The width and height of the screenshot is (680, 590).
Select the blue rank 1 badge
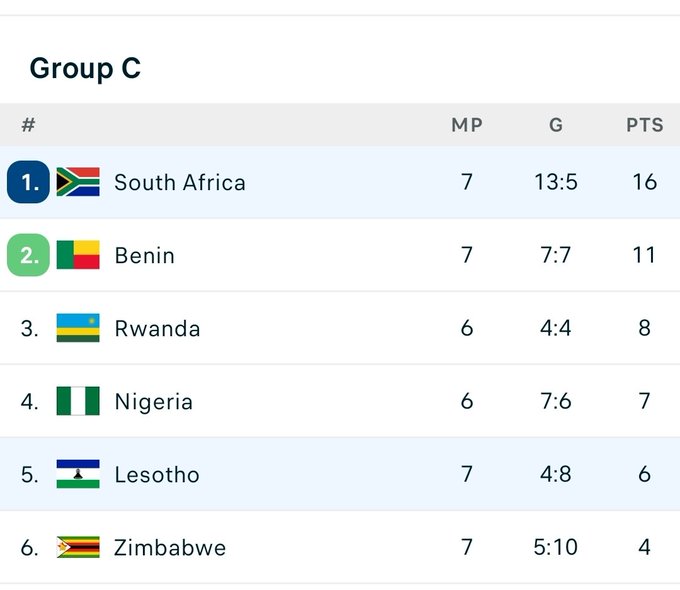[28, 182]
